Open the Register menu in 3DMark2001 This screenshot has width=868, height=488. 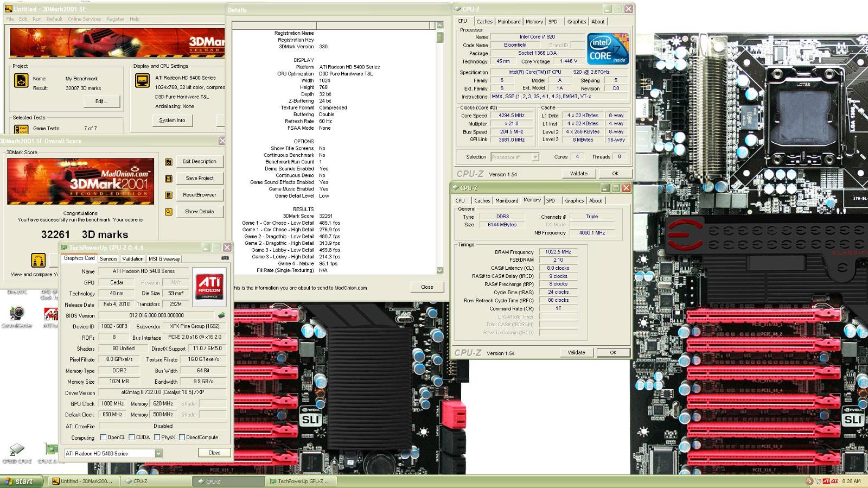click(115, 19)
